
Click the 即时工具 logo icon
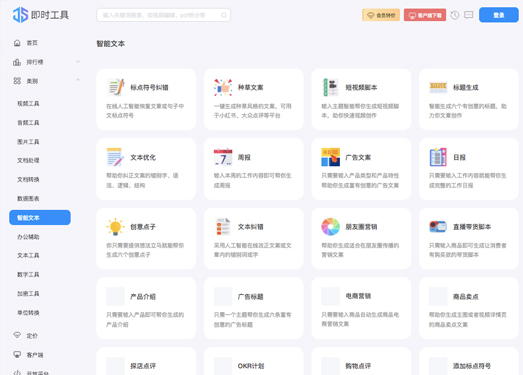click(20, 15)
